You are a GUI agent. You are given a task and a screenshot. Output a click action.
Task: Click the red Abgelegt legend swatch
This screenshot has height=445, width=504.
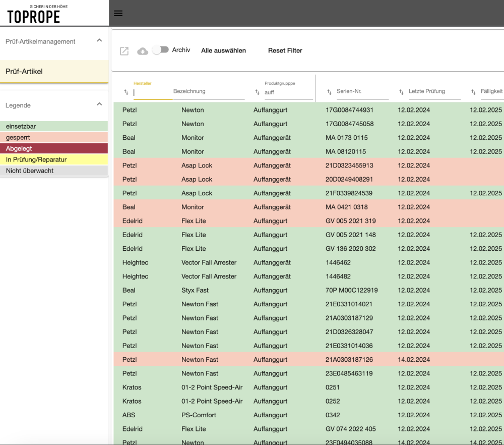tap(54, 148)
